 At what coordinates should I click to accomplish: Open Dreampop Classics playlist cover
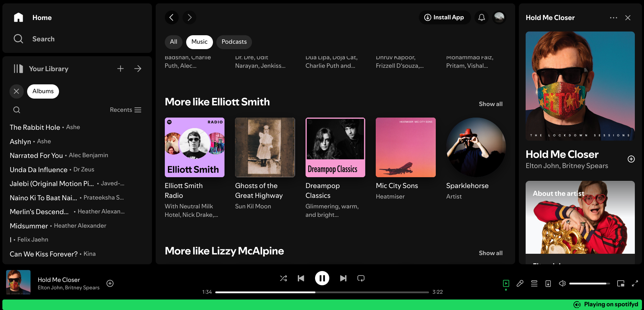tap(335, 147)
